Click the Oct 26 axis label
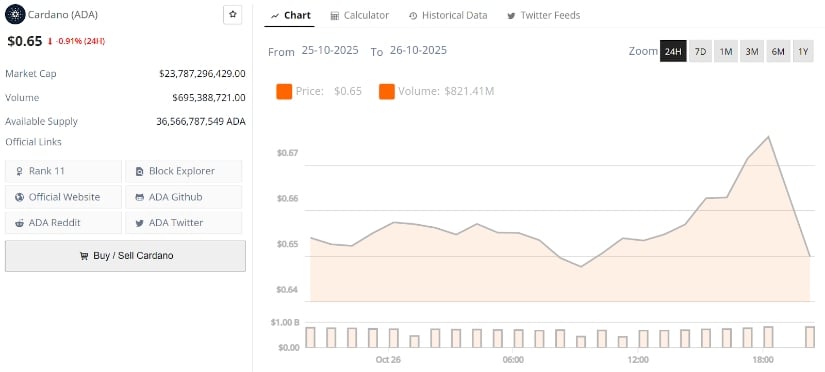Image resolution: width=825 pixels, height=372 pixels. 388,360
